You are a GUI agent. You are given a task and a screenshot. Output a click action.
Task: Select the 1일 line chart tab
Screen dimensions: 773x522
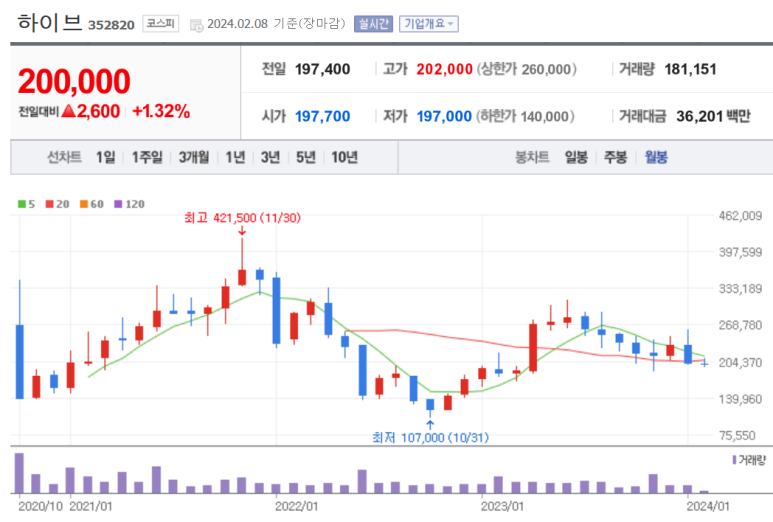point(105,157)
